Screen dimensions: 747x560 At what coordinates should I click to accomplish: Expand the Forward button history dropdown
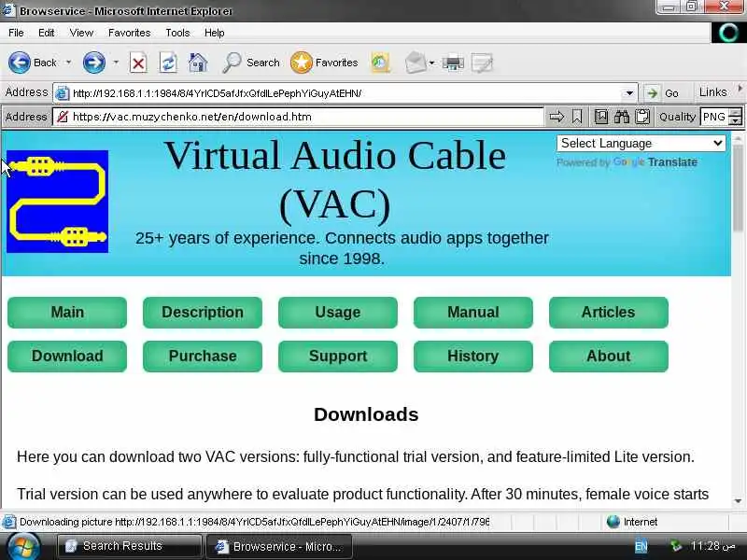116,63
